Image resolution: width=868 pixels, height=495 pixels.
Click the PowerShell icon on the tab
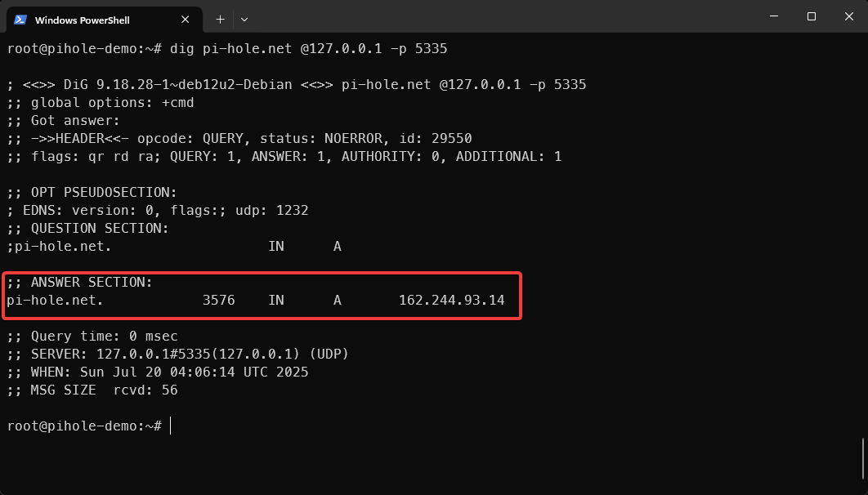pos(20,20)
